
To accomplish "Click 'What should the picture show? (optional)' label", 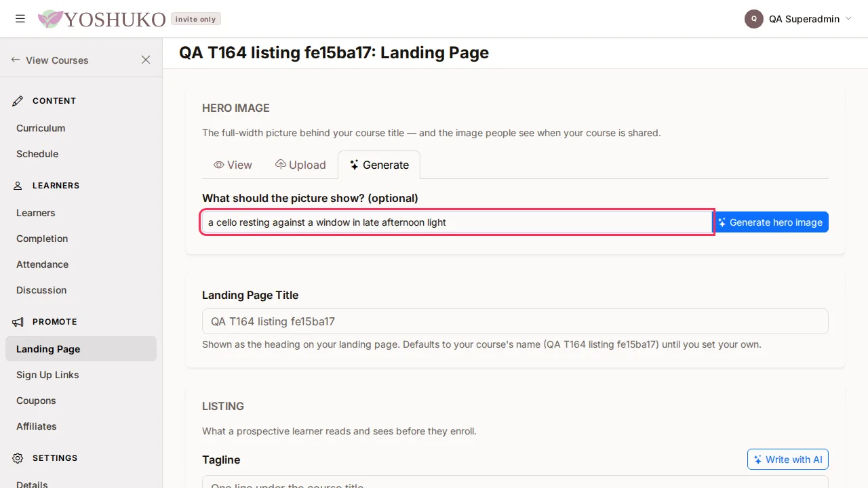I will click(310, 198).
